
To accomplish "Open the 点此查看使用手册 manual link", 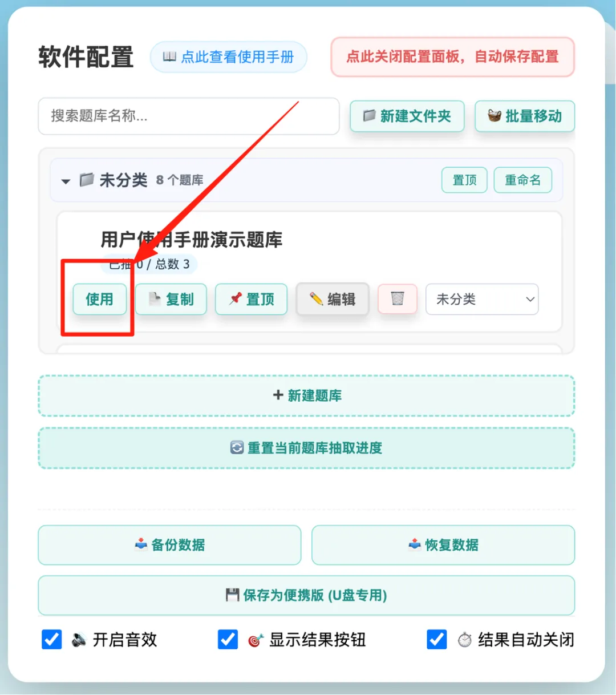I will tap(228, 57).
